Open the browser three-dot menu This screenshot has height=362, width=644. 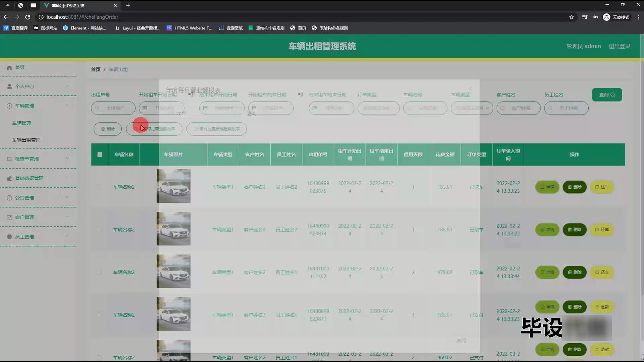639,17
